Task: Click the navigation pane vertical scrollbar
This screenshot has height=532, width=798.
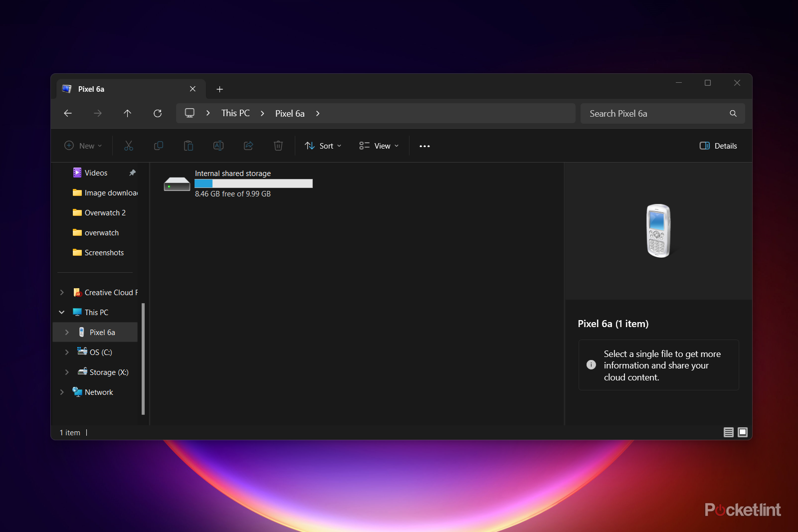Action: 143,359
